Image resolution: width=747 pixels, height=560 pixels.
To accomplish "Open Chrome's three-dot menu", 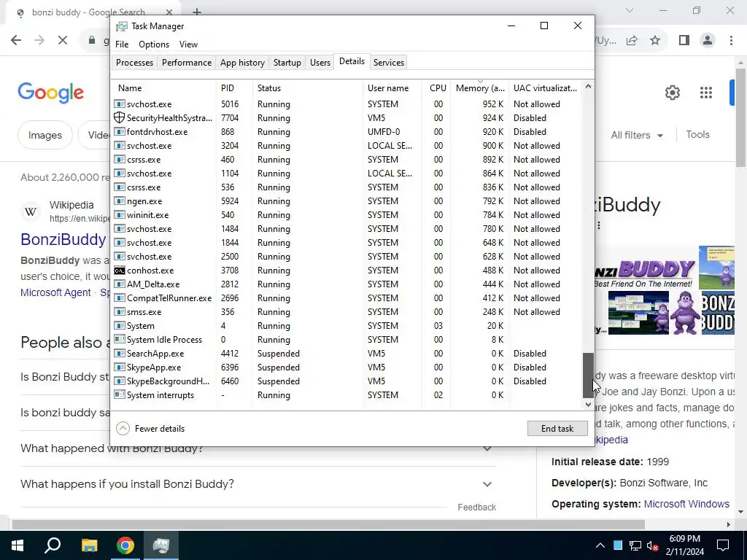I will (731, 41).
